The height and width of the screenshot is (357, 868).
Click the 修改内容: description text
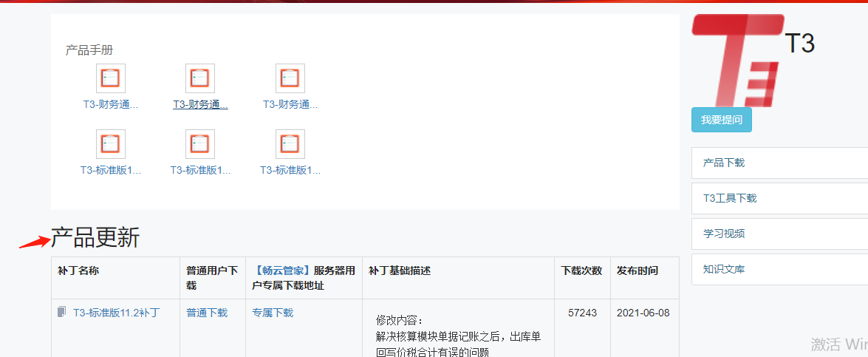pos(399,320)
